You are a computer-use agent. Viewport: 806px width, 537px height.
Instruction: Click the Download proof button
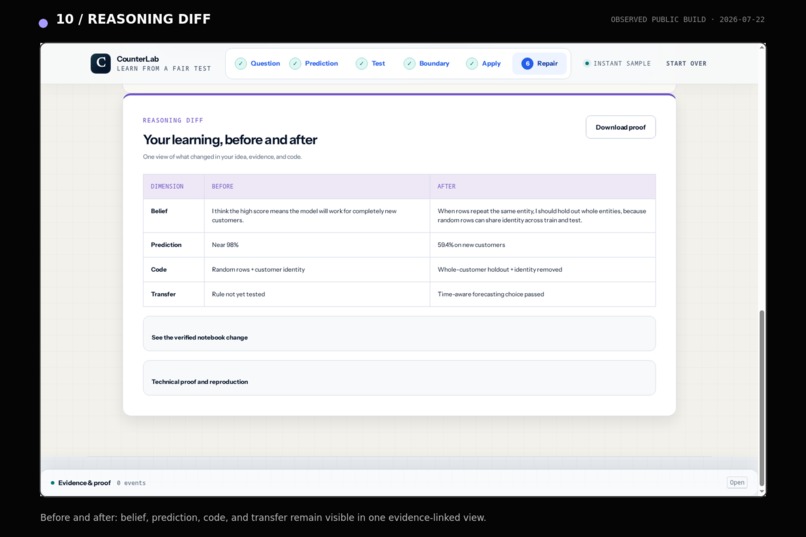tap(620, 127)
